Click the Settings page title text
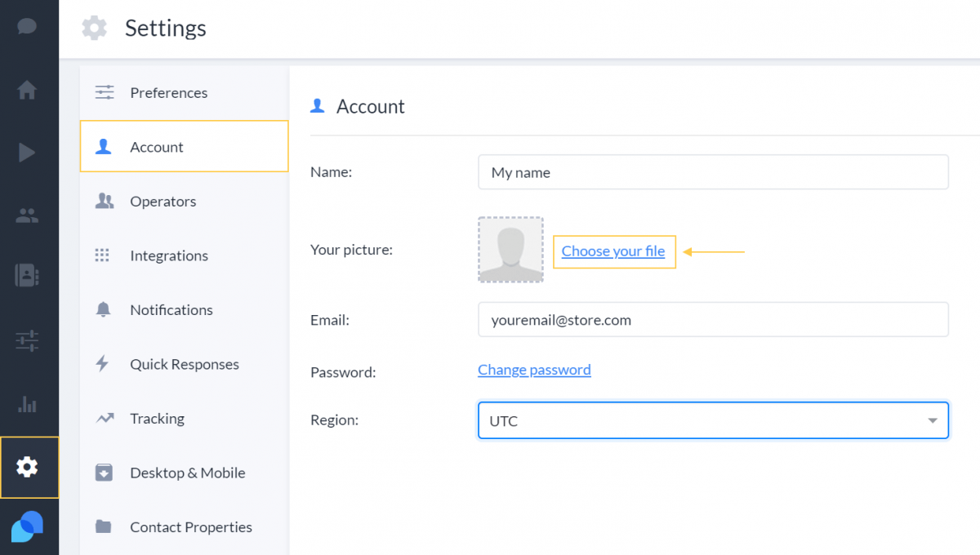Screen dimensions: 980x555 [x=166, y=28]
